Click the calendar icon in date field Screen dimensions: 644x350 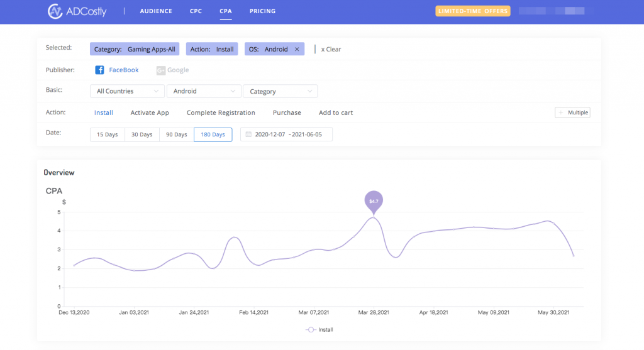[x=248, y=134]
